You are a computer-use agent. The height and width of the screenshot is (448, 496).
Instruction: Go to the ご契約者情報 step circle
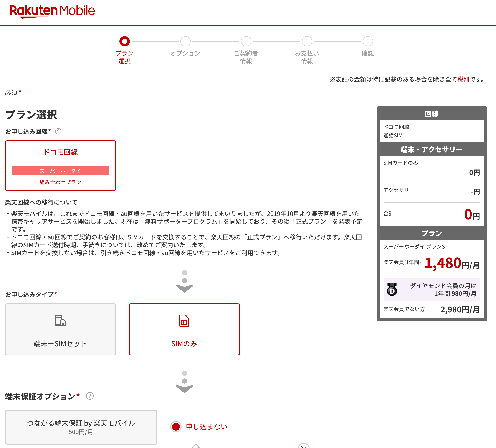tap(246, 41)
